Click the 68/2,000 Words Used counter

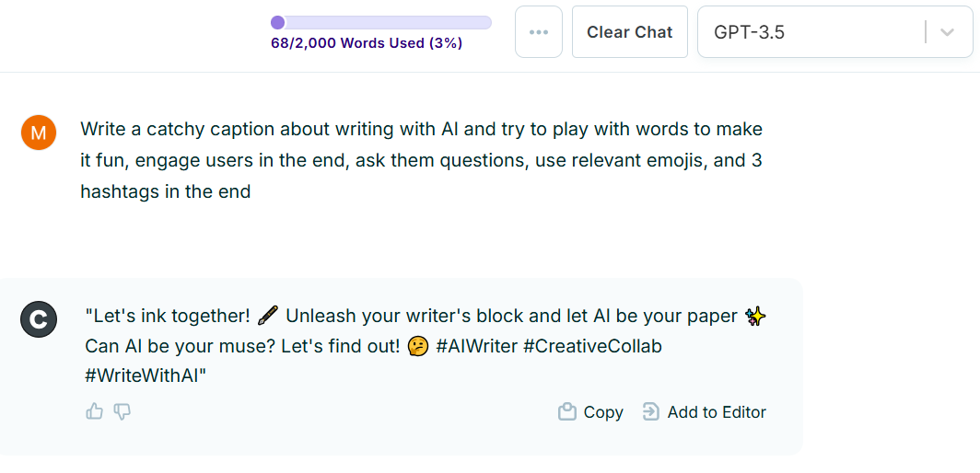367,43
